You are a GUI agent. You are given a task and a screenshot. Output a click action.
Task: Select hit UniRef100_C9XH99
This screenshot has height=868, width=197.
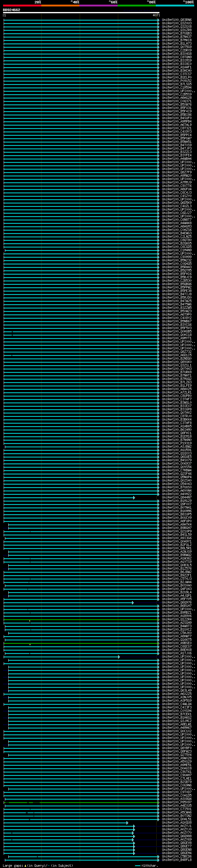click(176, 257)
